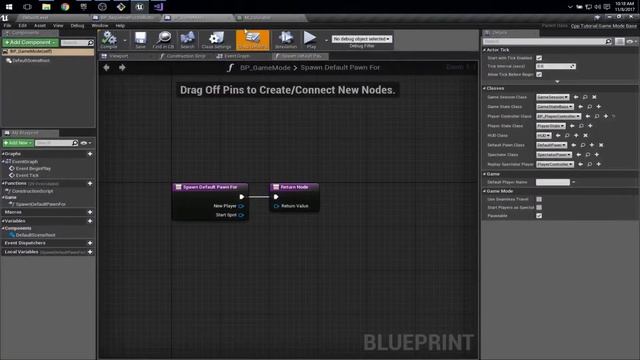The width and height of the screenshot is (640, 360).
Task: Use selected asset arrow for Default Pawn Class
Action: (x=573, y=145)
